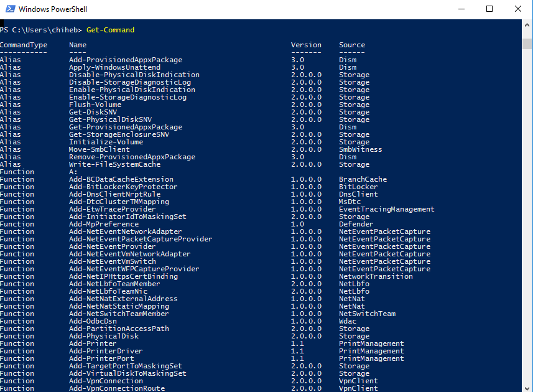Click Enable-PhysicalDiskIndication entry

coord(132,90)
